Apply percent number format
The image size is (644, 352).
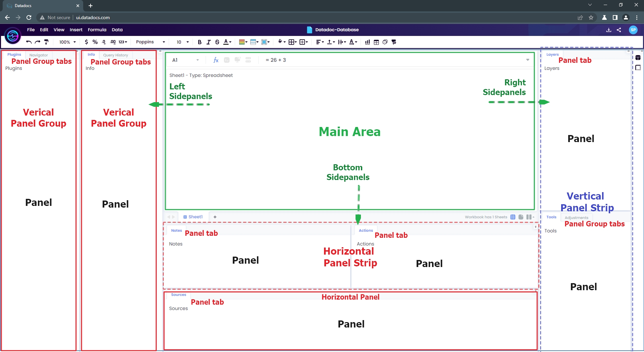click(95, 42)
